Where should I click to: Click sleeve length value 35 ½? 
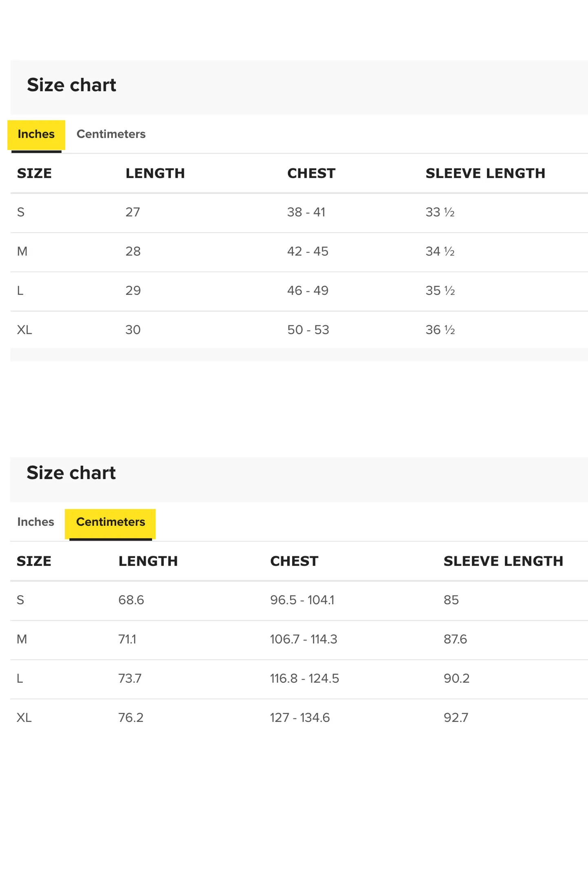[x=440, y=291]
